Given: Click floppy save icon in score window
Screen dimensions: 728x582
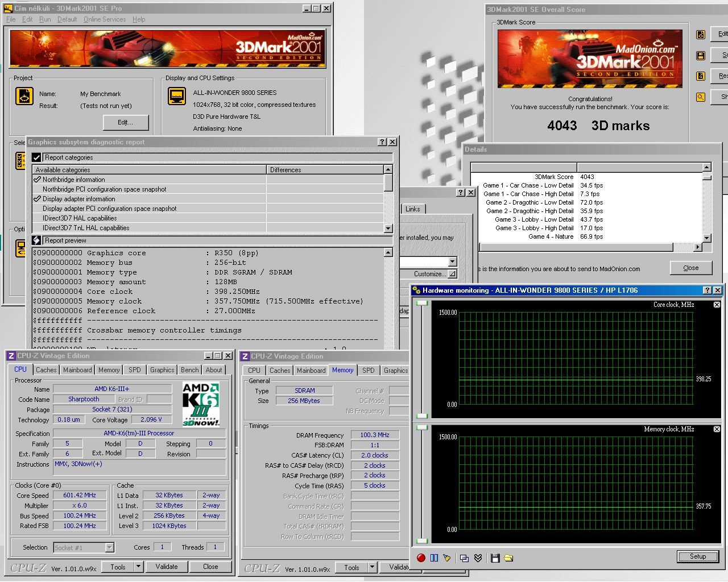Looking at the screenshot, I should 701,56.
